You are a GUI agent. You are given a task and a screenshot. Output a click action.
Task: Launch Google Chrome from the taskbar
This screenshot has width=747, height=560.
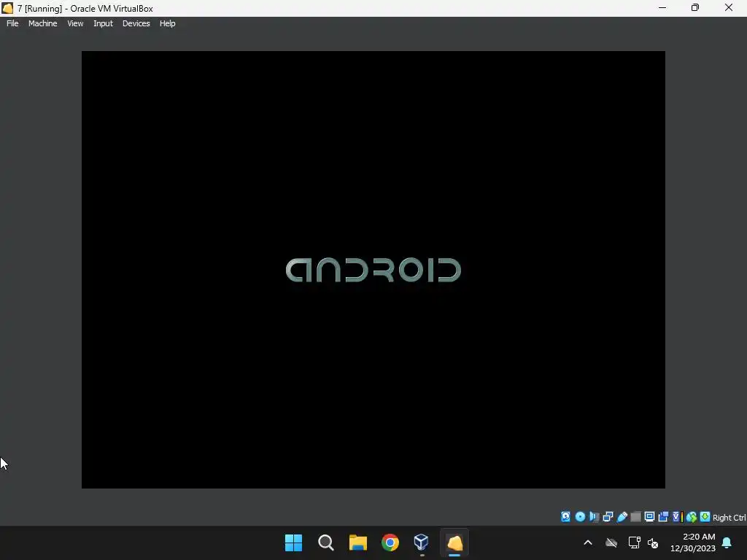pos(390,542)
